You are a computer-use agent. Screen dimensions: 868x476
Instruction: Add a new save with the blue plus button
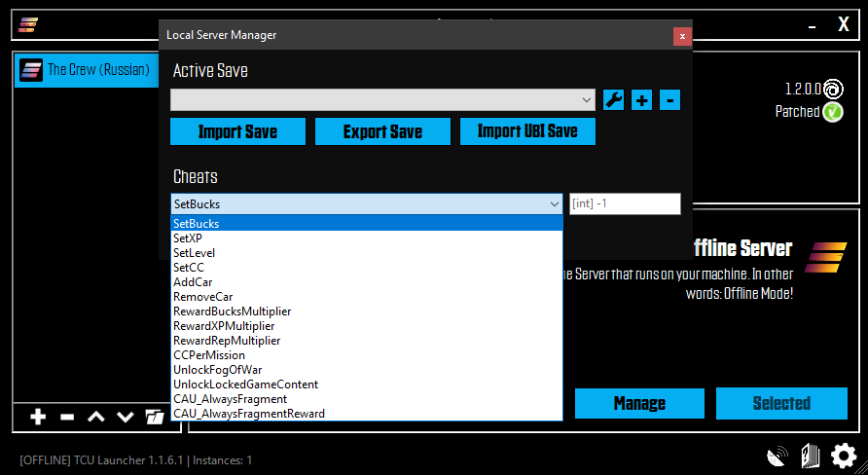pyautogui.click(x=641, y=99)
